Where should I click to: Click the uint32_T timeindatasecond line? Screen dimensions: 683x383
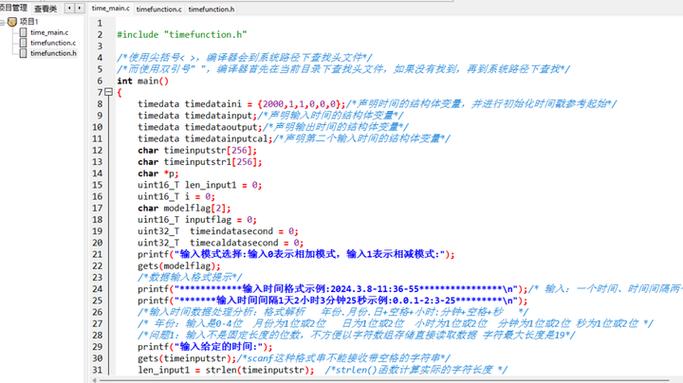[x=218, y=231]
